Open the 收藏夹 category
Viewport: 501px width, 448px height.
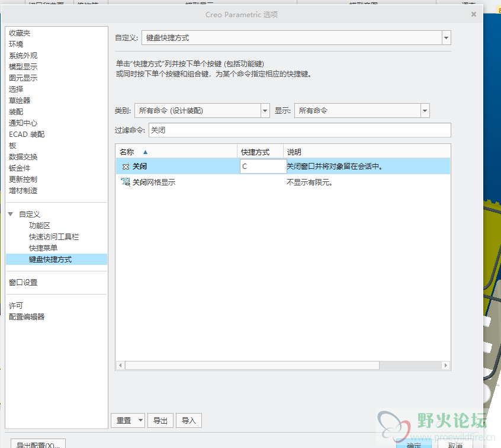(x=20, y=33)
